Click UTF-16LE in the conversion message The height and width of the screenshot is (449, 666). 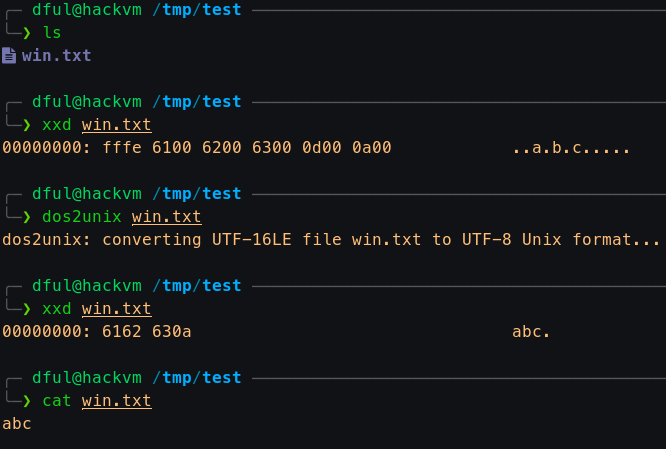tap(251, 240)
